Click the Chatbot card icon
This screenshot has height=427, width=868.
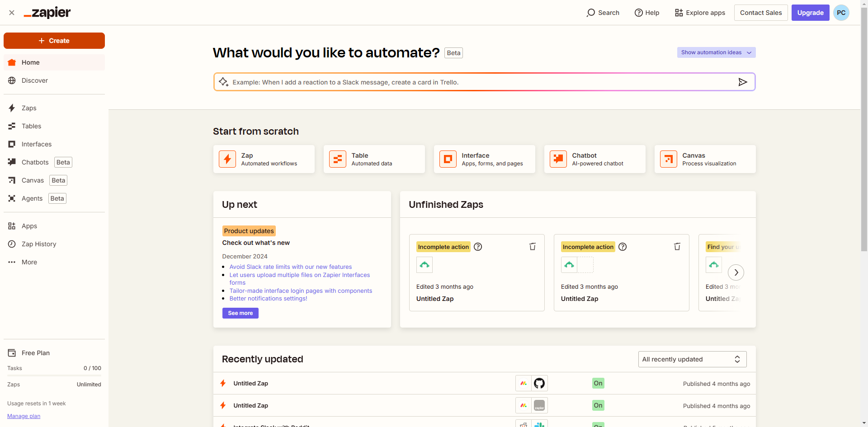point(558,159)
